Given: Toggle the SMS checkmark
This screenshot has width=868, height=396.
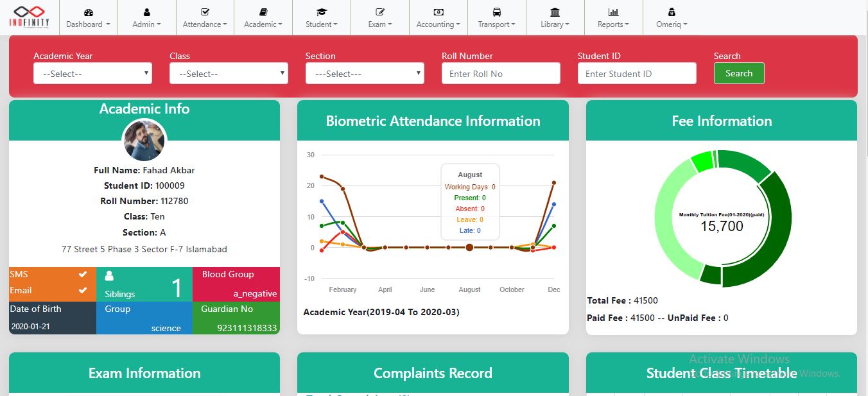Looking at the screenshot, I should [82, 274].
